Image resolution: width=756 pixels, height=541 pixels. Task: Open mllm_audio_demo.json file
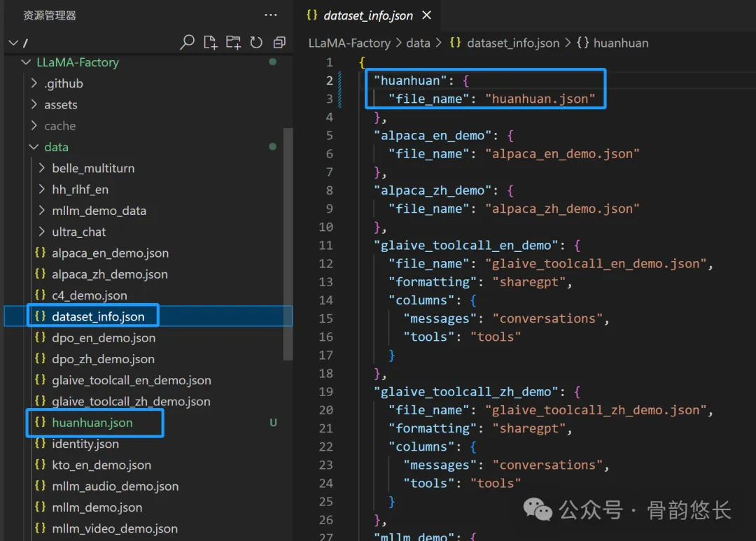click(115, 486)
